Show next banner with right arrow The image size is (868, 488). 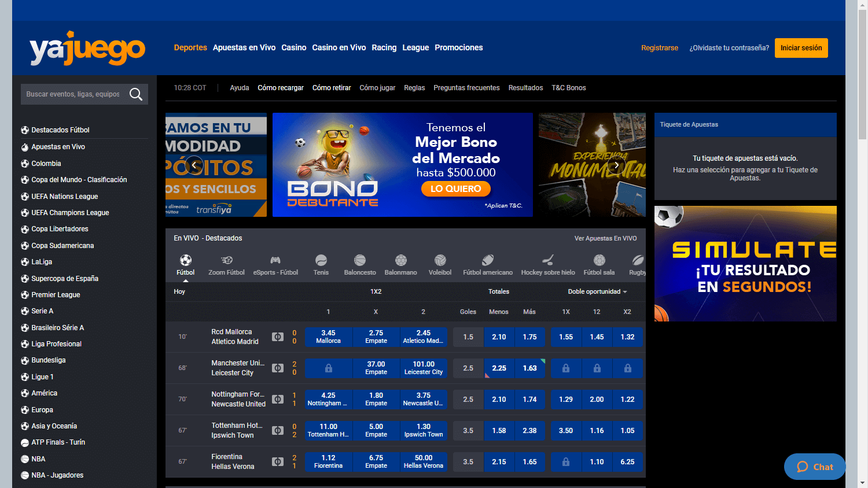[x=617, y=165]
